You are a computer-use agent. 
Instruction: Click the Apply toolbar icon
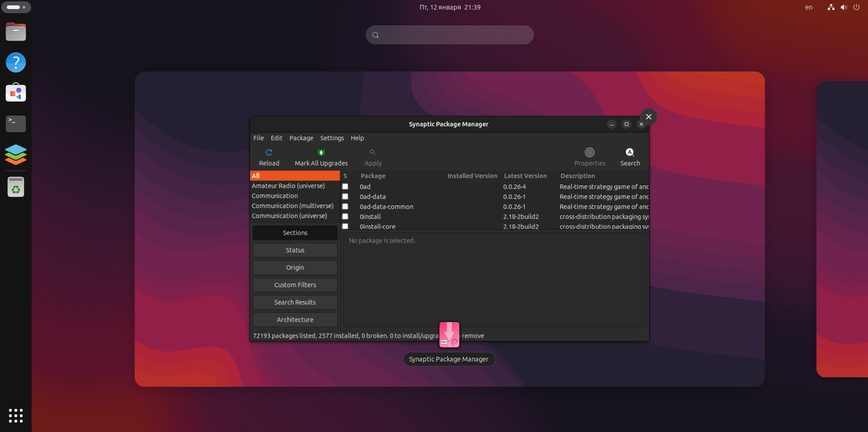(373, 153)
